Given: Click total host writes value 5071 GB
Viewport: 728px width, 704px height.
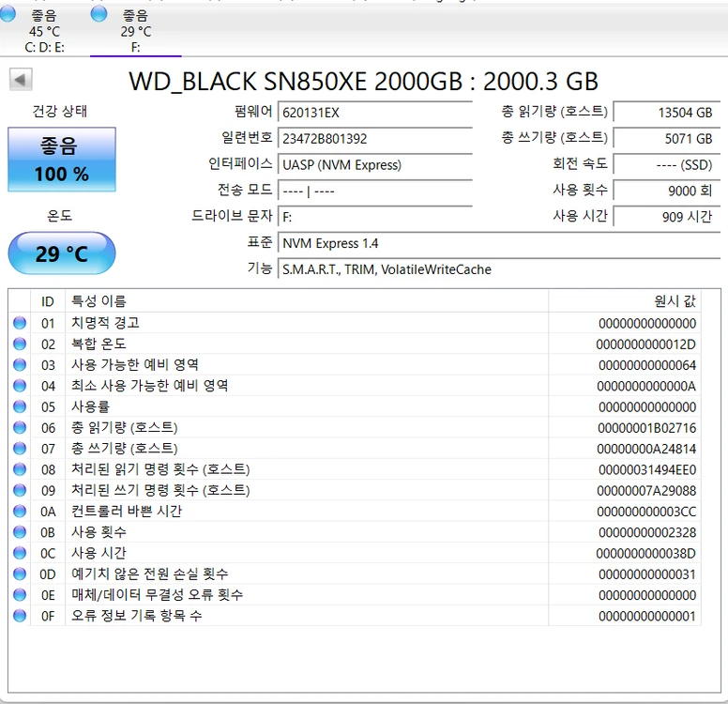Looking at the screenshot, I should (x=667, y=139).
